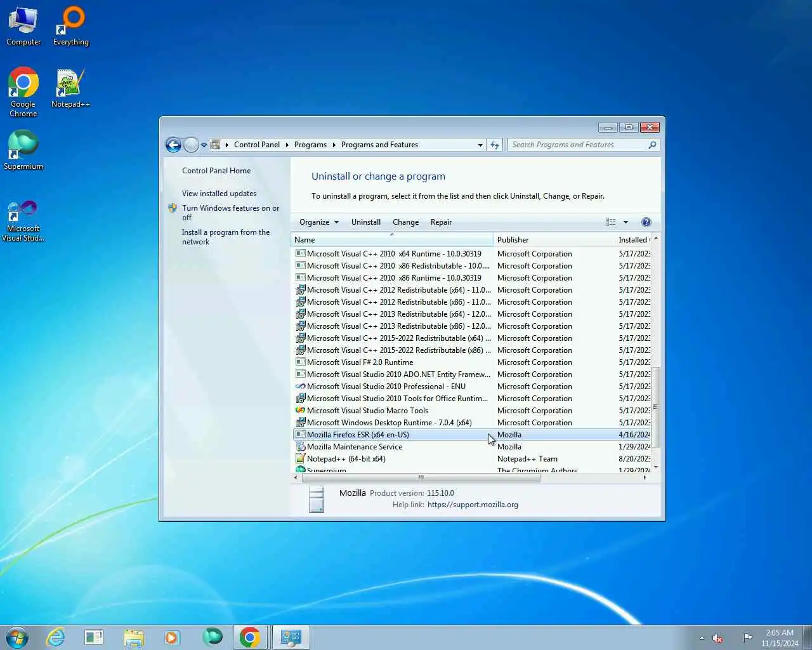
Task: Expand the Control Panel breadcrumb arrow
Action: click(x=287, y=145)
